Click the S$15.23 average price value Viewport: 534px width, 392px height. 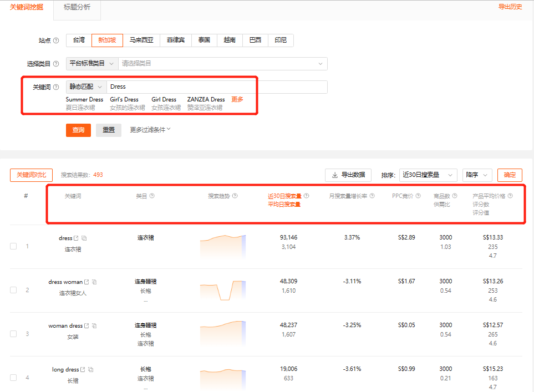[493, 369]
